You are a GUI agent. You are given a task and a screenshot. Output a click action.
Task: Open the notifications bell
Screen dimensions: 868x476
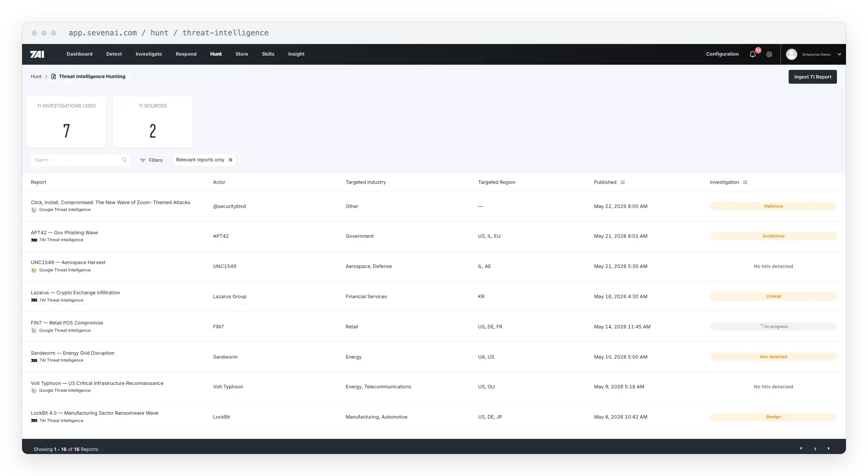coord(752,54)
